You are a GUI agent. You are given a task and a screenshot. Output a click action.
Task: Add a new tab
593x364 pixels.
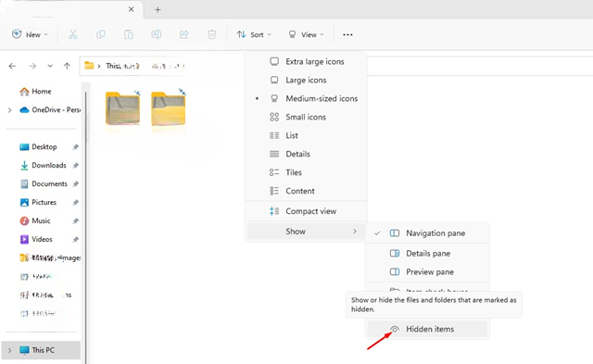click(x=158, y=10)
